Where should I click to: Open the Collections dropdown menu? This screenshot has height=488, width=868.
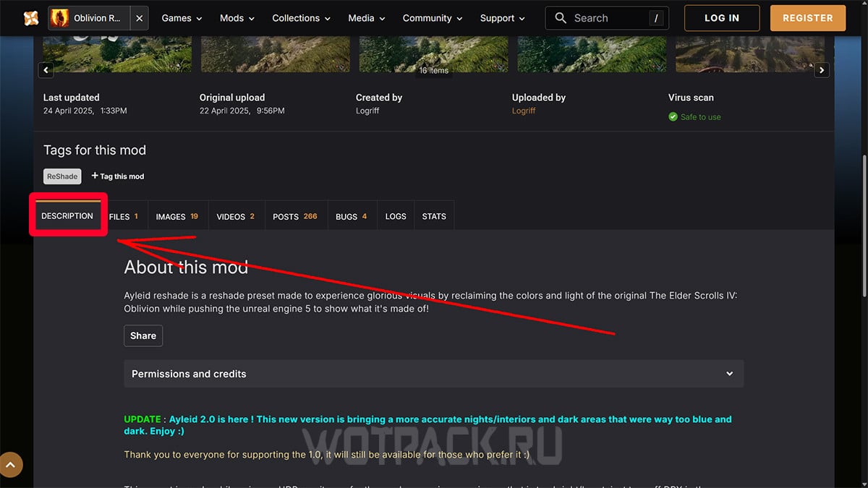pos(301,18)
